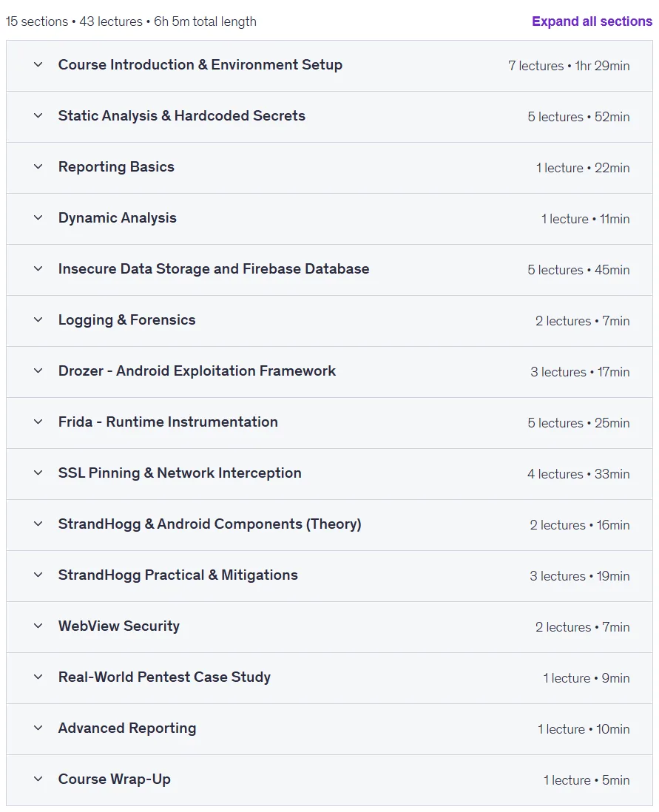Click chevron for StrandHogg Theory section
The height and width of the screenshot is (812, 659).
(38, 524)
